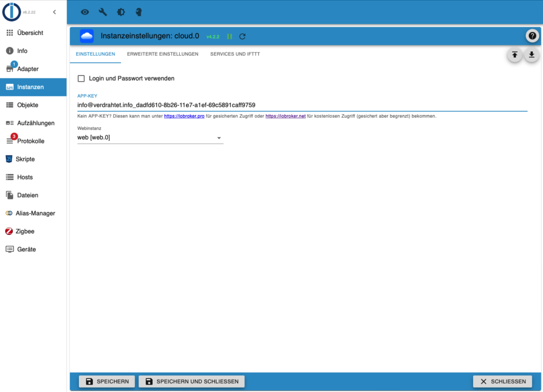This screenshot has height=392, width=543.
Task: Click the eye icon in top toolbar
Action: point(85,12)
